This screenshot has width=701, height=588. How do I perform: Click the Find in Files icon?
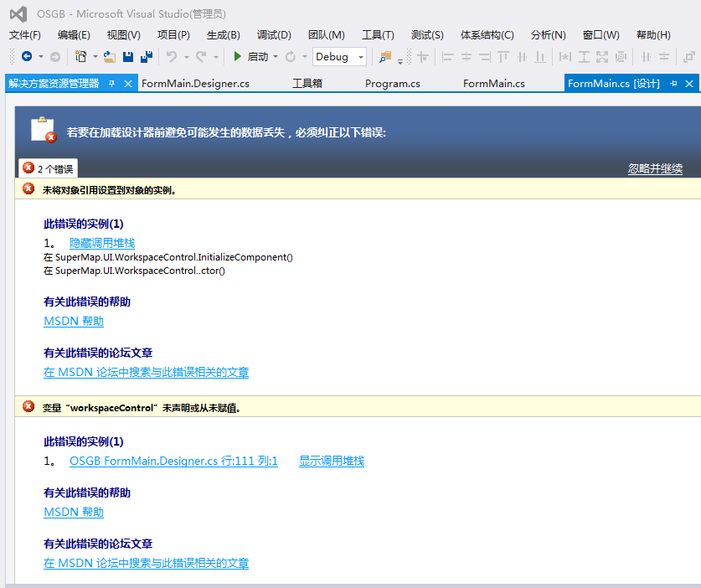(x=385, y=56)
